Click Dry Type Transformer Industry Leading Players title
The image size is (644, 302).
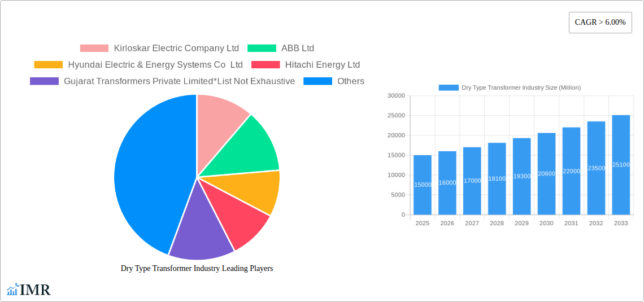pos(197,268)
